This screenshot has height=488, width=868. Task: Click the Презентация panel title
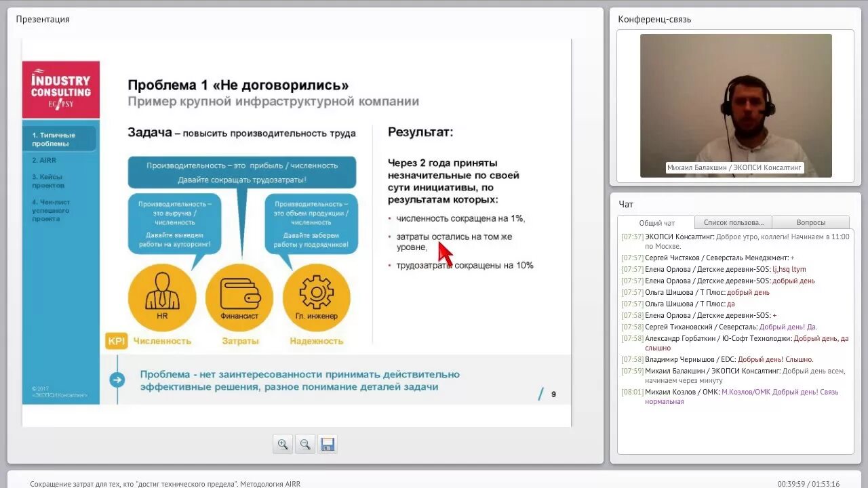43,19
